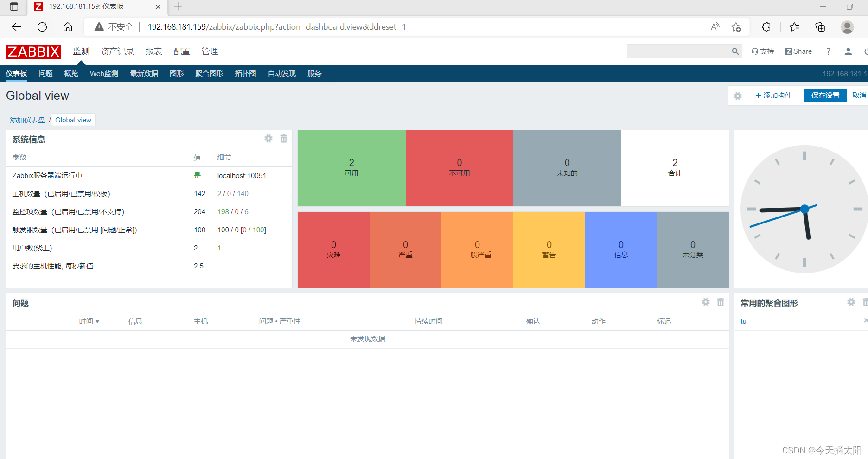Open the Global view breadcrumb link
Viewport: 868px width, 459px height.
click(x=73, y=120)
